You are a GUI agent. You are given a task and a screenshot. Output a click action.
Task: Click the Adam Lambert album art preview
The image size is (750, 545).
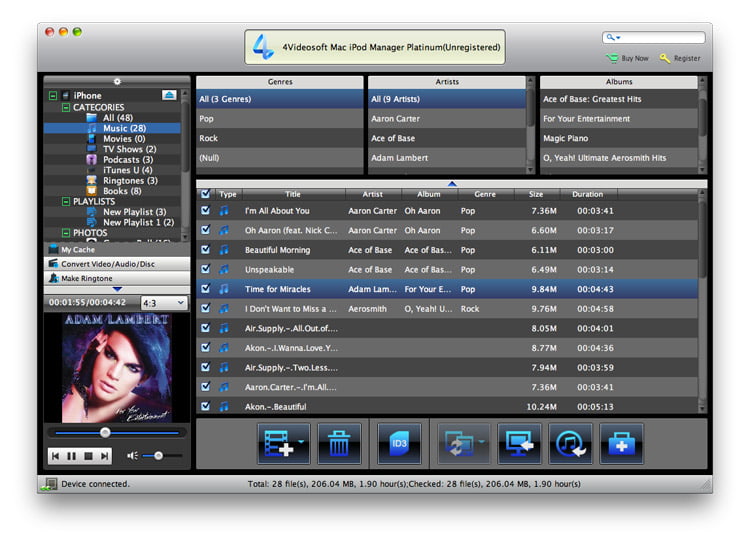click(117, 367)
